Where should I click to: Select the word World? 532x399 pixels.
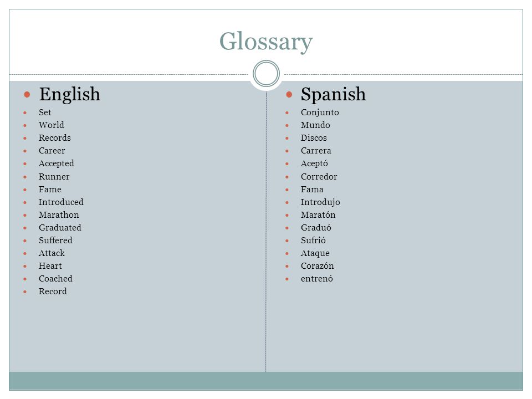(x=51, y=125)
